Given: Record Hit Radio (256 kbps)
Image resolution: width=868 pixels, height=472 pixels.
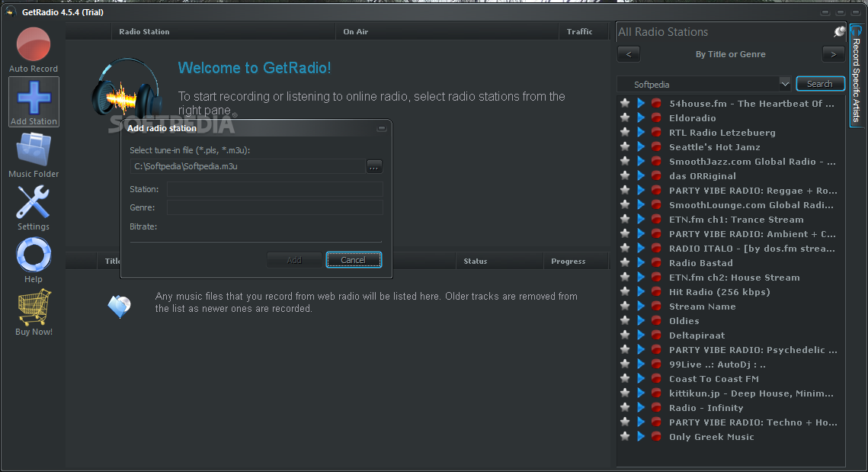Looking at the screenshot, I should (x=656, y=291).
